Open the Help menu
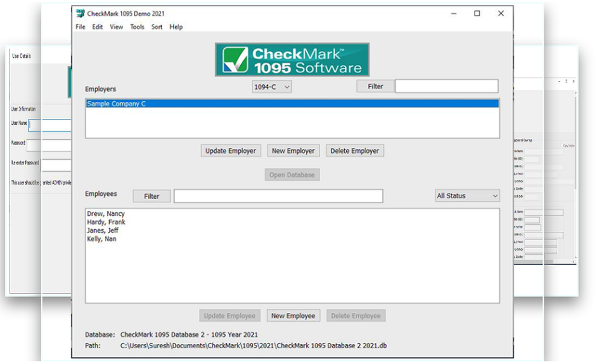 [175, 27]
